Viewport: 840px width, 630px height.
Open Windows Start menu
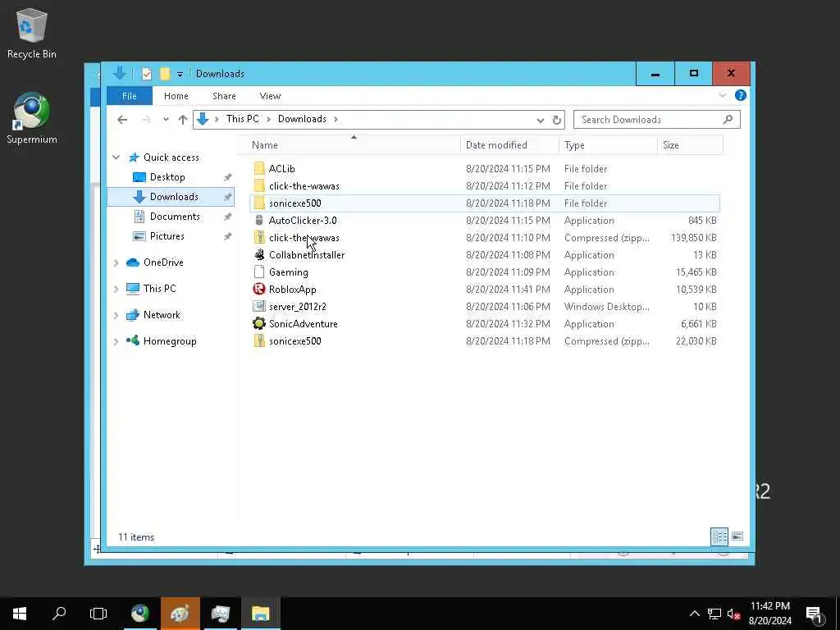(x=20, y=614)
